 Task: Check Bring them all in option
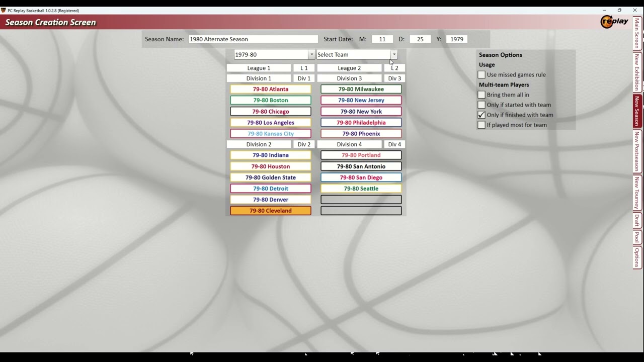click(x=481, y=95)
